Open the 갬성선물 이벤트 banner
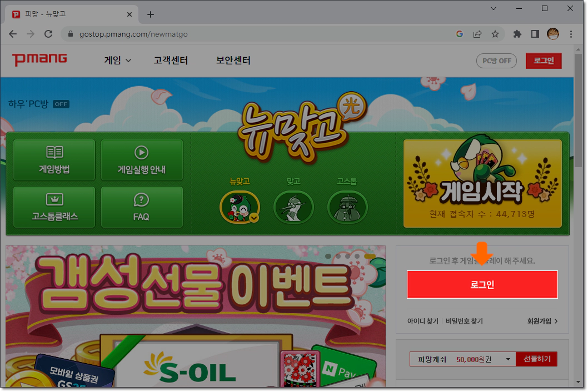This screenshot has height=392, width=588. coord(196,316)
